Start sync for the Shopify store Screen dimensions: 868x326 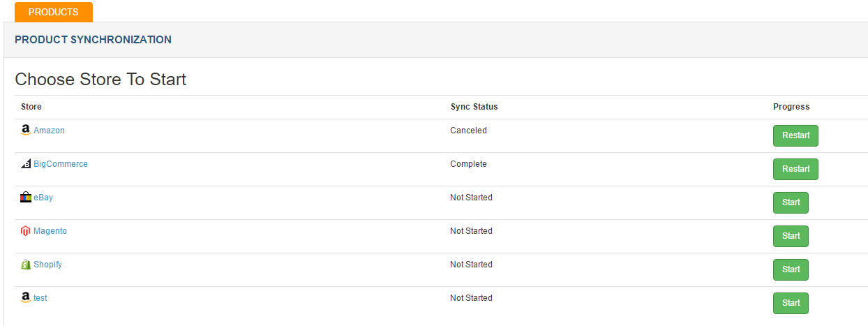point(791,270)
